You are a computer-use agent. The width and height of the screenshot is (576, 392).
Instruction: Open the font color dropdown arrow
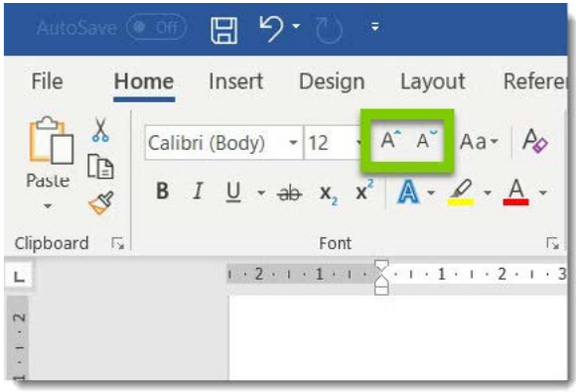coord(543,193)
